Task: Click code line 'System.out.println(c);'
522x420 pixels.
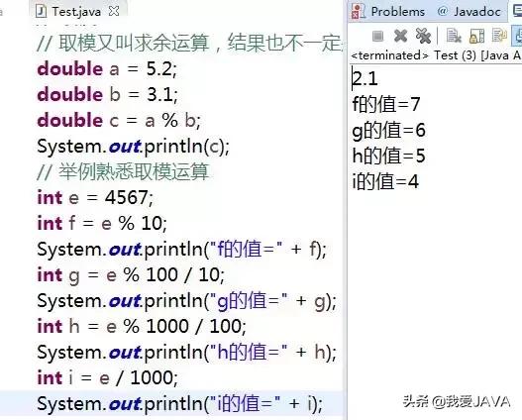Action: (x=133, y=147)
